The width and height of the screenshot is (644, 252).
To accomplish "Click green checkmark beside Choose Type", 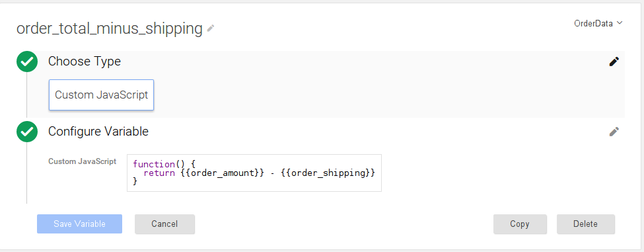I will 27,62.
